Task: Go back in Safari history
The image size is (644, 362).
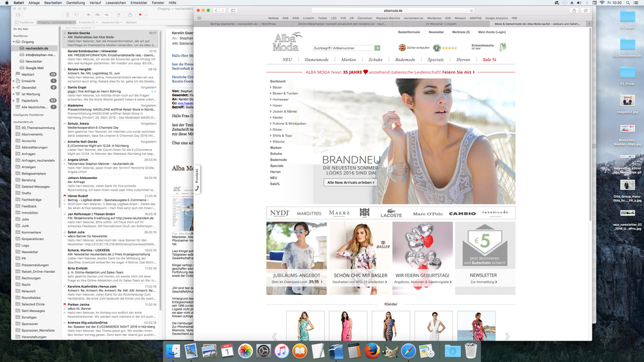Action: tap(216, 10)
